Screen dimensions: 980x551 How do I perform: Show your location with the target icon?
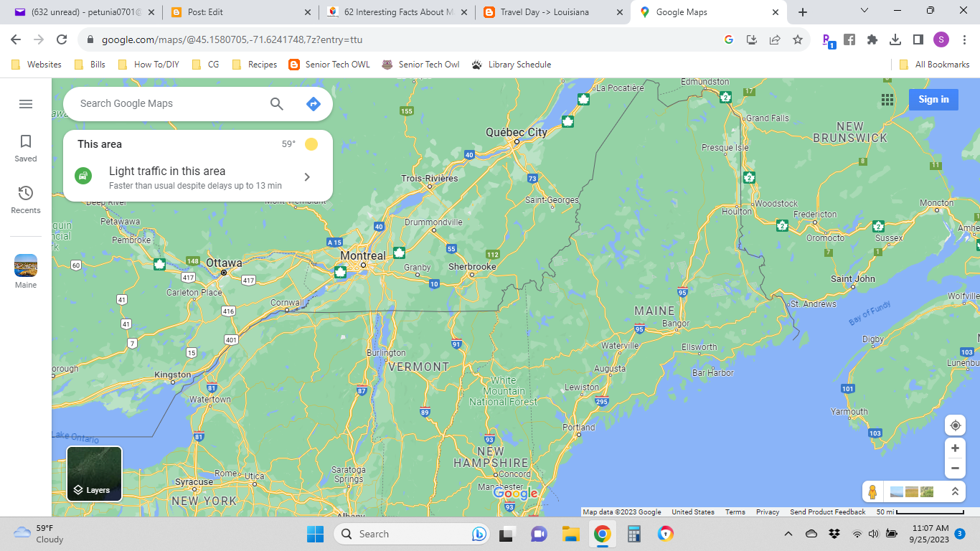[x=955, y=425]
